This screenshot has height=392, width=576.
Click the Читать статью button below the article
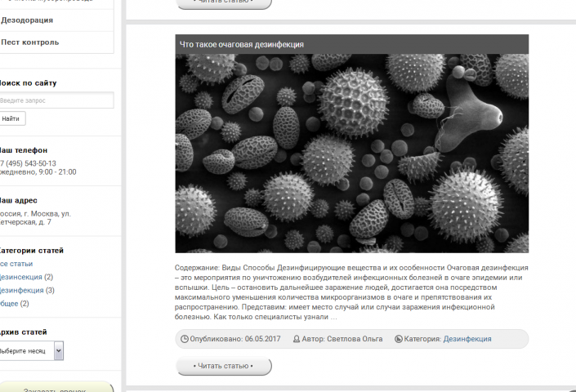224,366
